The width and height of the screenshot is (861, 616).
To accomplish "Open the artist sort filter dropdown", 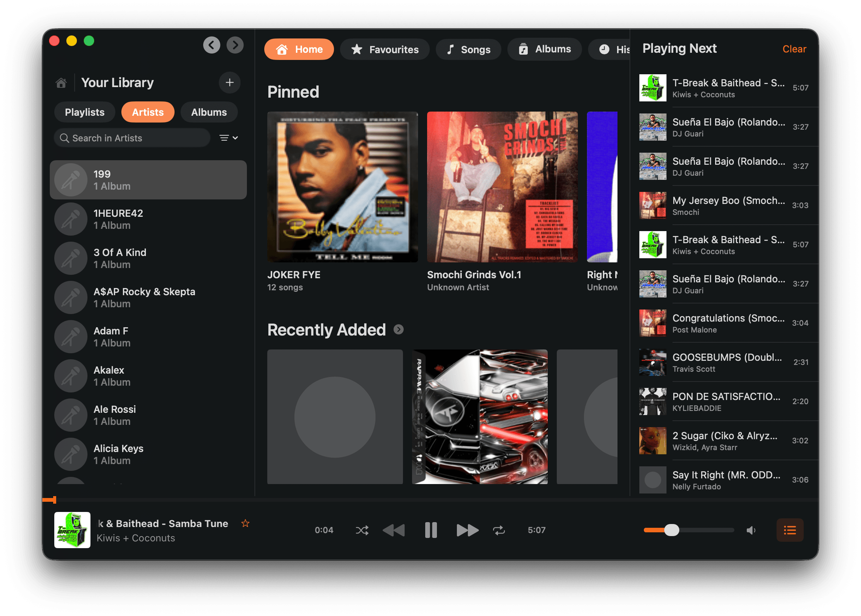I will pyautogui.click(x=228, y=138).
